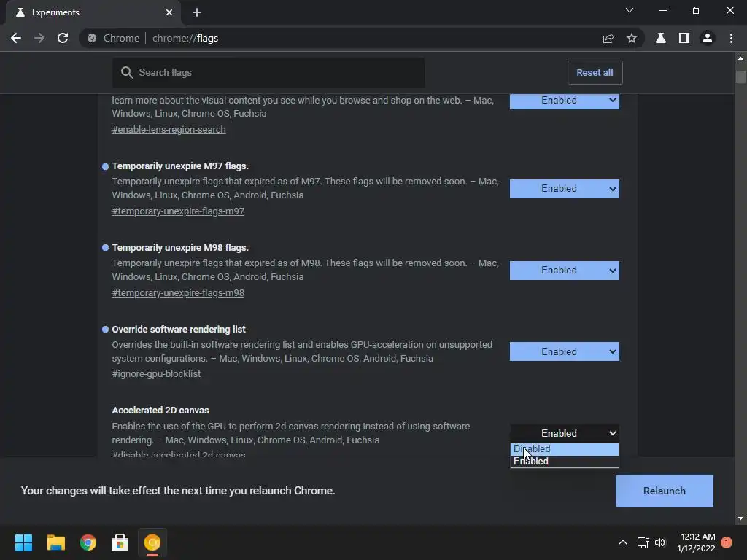Screen dimensions: 747x560
Task: Click the Search flags input field
Action: click(268, 72)
